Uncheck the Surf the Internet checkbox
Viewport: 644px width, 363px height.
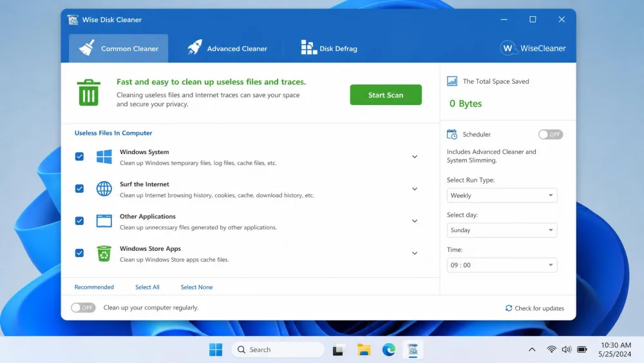79,189
